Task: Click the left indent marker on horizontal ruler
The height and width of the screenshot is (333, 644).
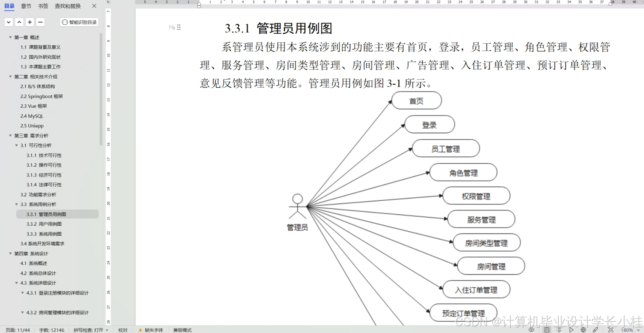Action: coord(199,5)
